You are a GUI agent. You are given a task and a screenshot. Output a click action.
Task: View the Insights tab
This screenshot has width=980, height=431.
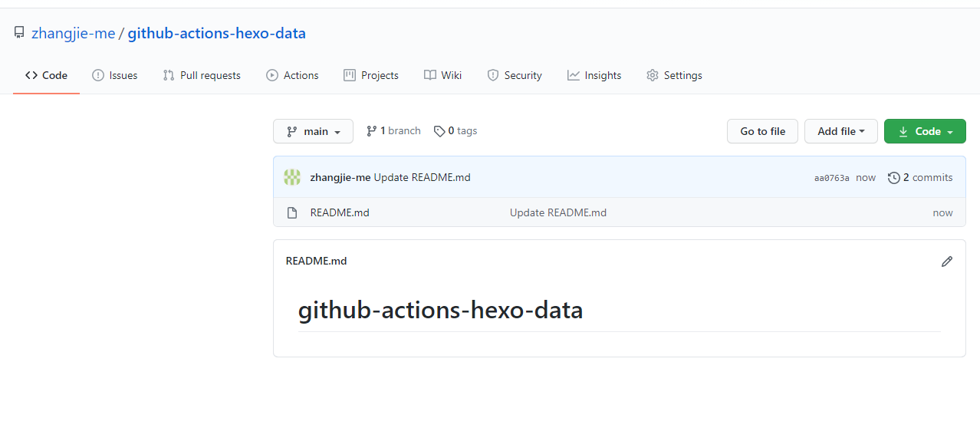coord(594,75)
